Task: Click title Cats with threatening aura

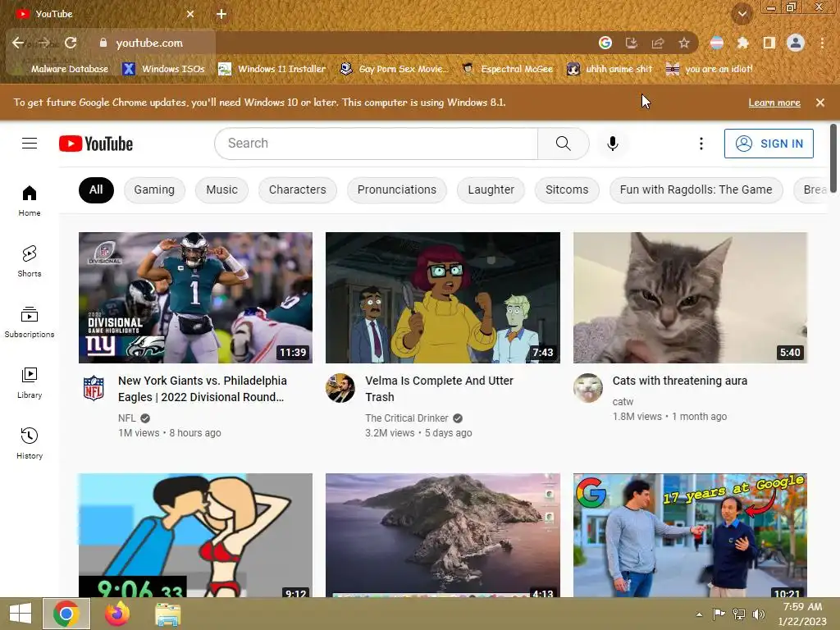Action: 680,381
